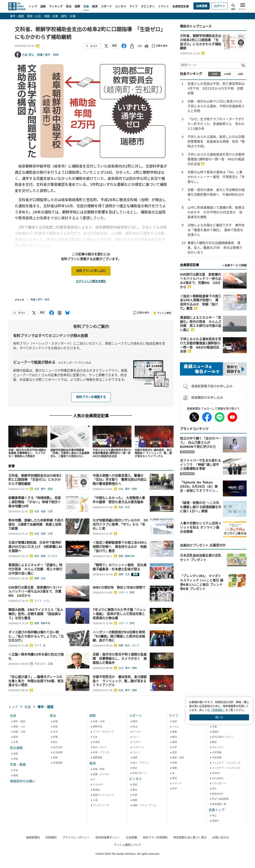
Task: Open the share arrow icon under the headline
Action: click(132, 46)
